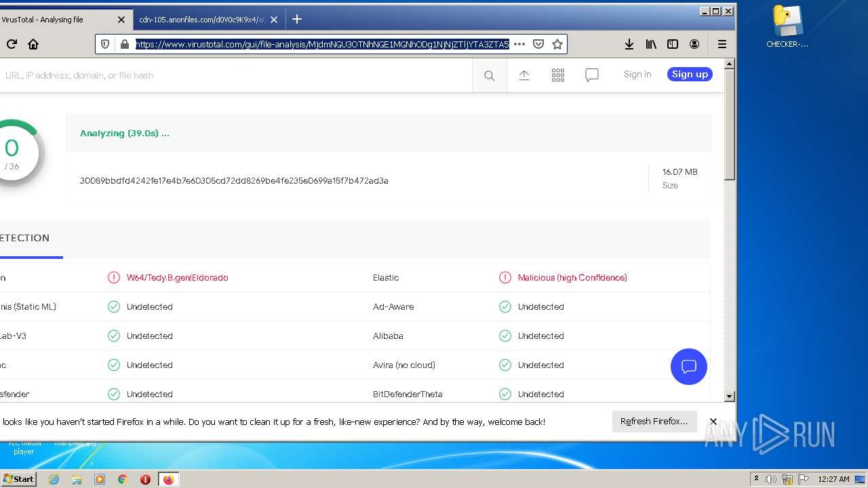Screen dimensions: 868x488
Task: Click the file SHA-256 hash text
Action: (x=234, y=181)
